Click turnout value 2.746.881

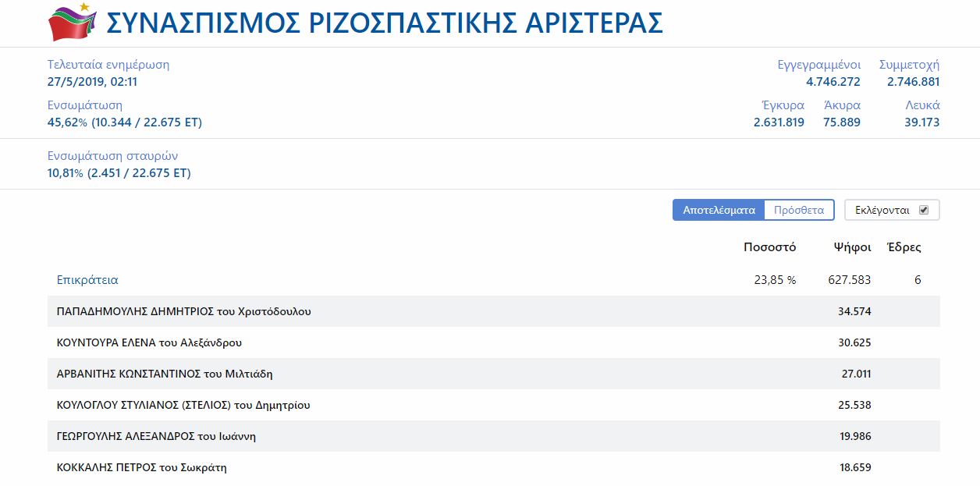(913, 82)
